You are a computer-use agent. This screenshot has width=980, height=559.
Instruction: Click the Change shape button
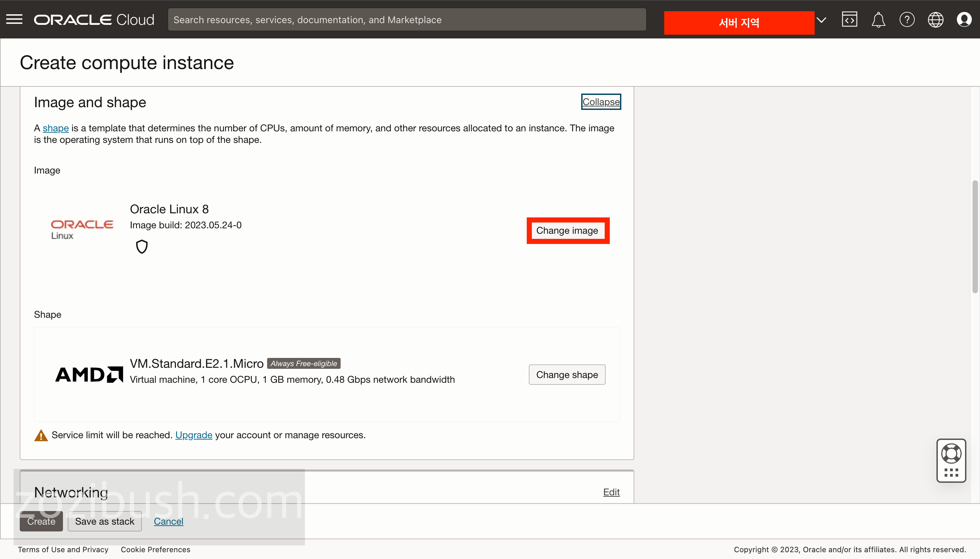coord(567,375)
